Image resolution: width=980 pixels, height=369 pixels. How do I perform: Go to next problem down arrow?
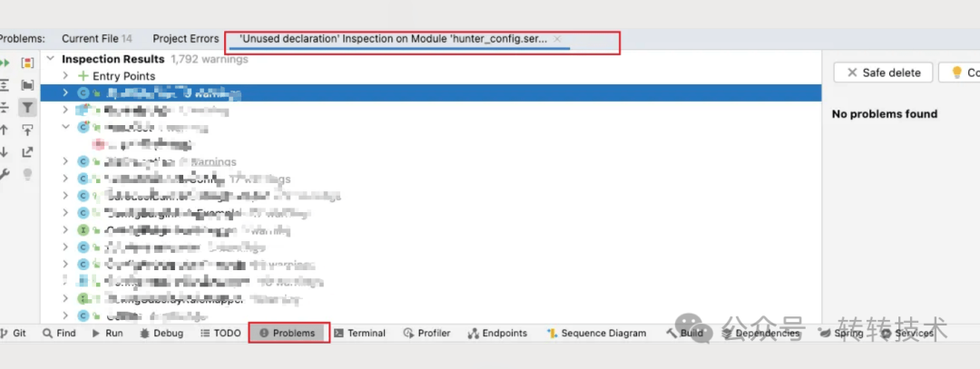pyautogui.click(x=5, y=151)
